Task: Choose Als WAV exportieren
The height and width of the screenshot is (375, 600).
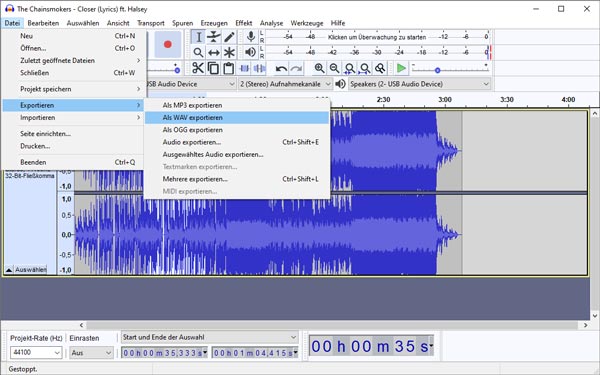Action: (237, 117)
